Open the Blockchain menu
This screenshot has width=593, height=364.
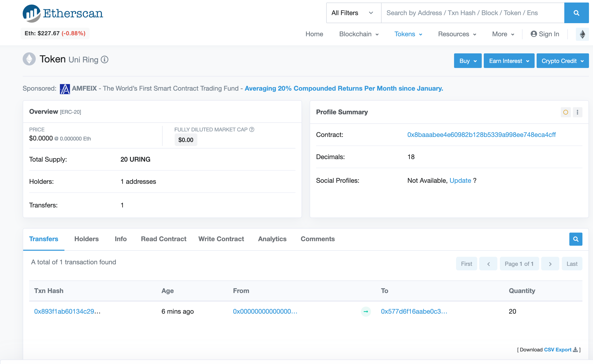coord(359,34)
